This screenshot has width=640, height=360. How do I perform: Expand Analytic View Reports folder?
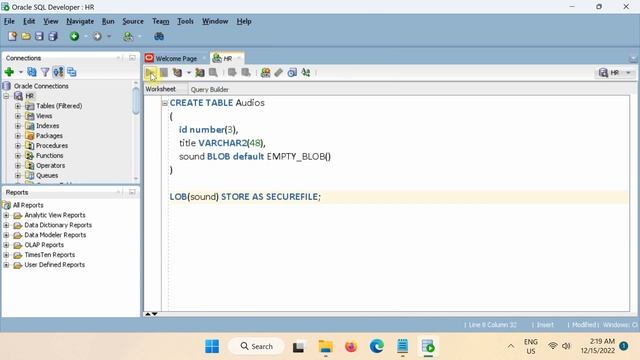coord(6,215)
